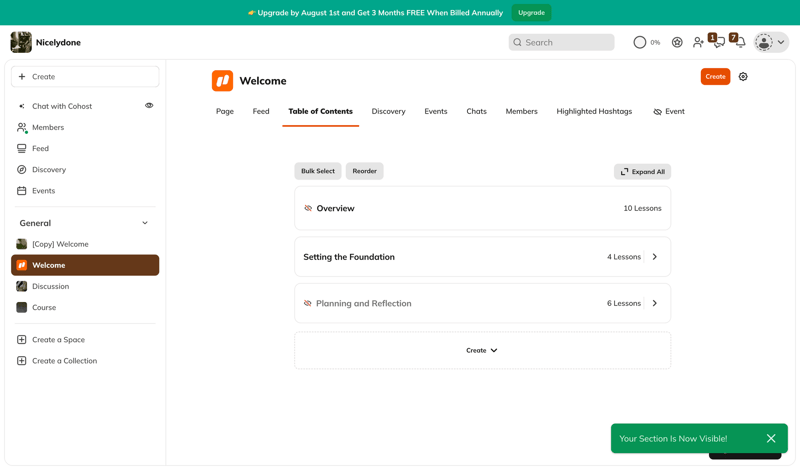Click the sidebar Create button

coord(85,77)
